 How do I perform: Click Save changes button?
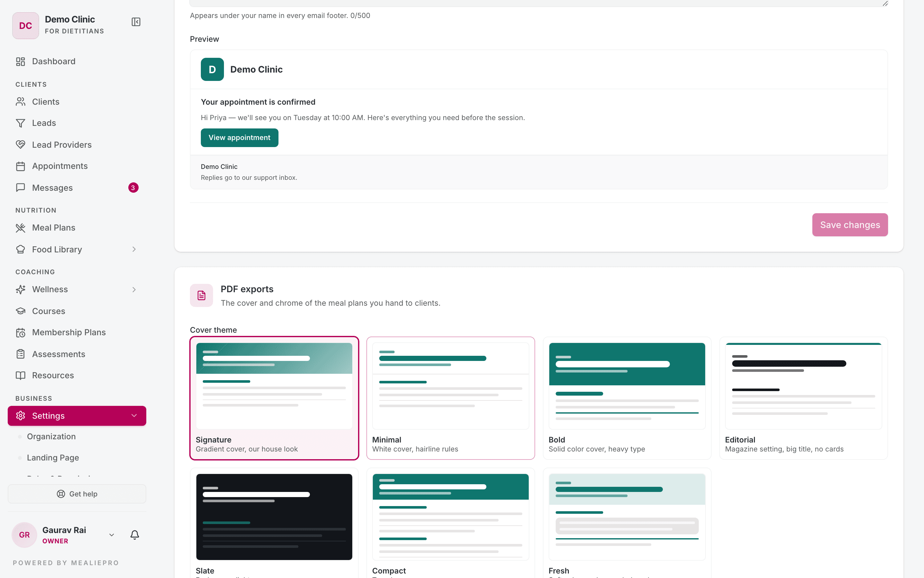850,225
